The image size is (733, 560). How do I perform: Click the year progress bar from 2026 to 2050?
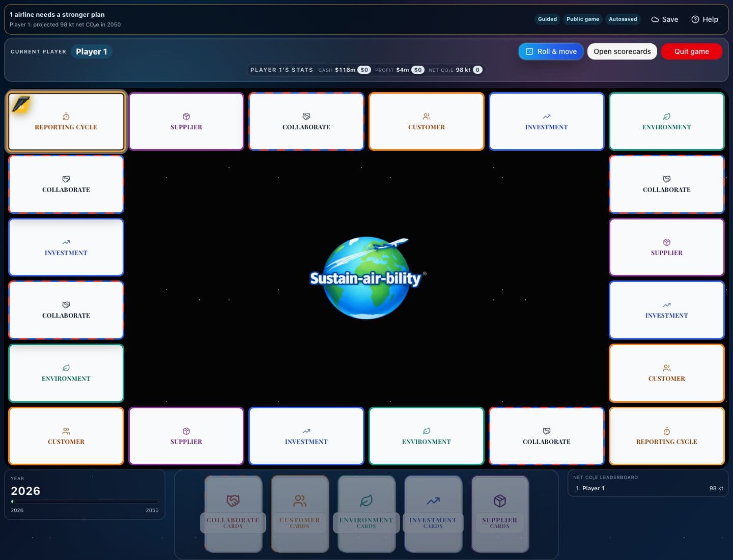84,501
